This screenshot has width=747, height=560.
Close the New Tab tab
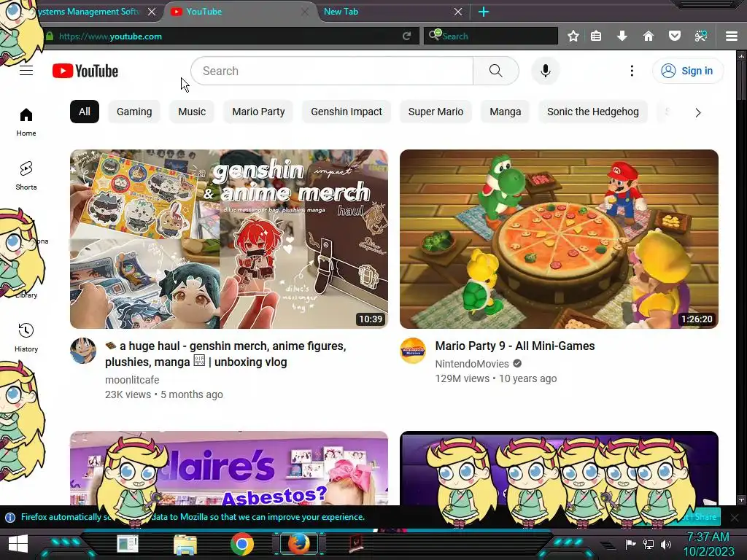coord(458,12)
